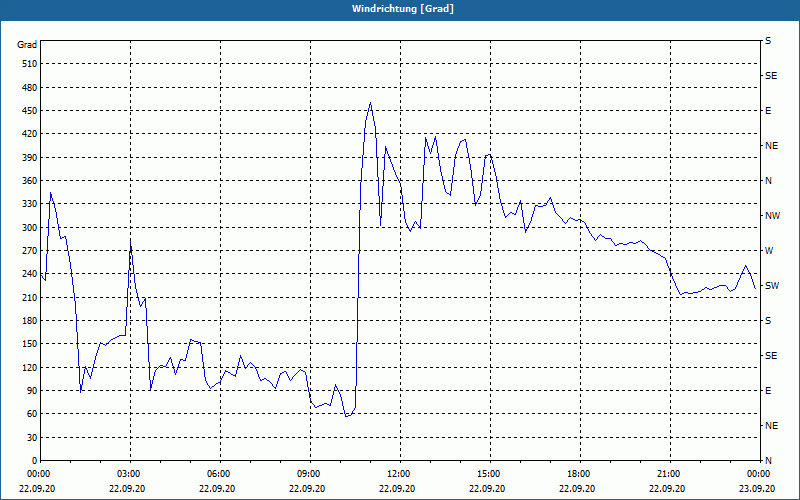The image size is (800, 500).
Task: Click the 450 degree axis label
Action: (30, 111)
